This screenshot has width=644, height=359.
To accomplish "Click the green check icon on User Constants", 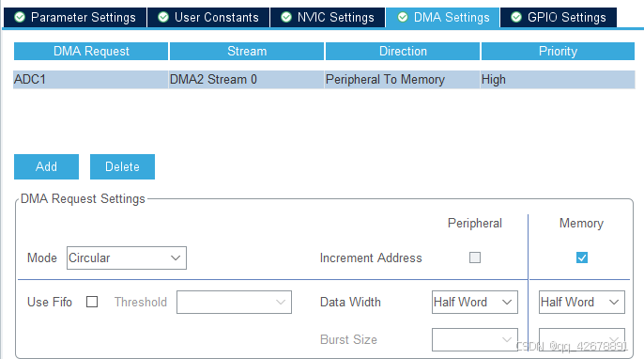I will point(163,17).
